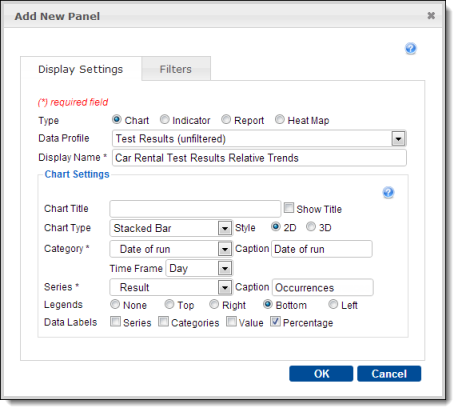
Task: Select 3D chart style
Action: point(311,226)
